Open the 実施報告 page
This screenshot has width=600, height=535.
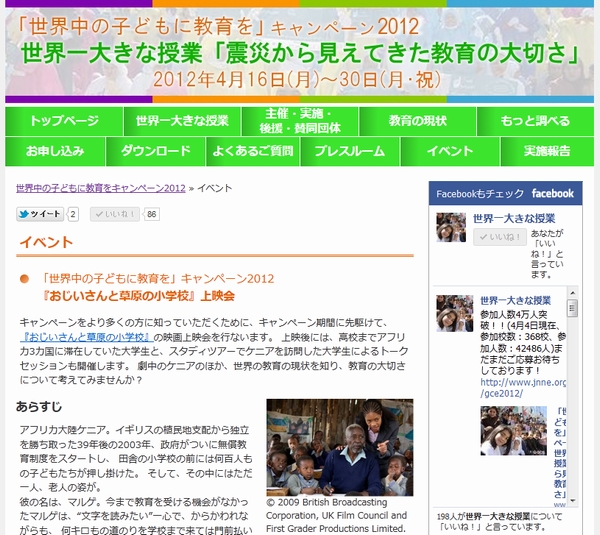point(547,152)
